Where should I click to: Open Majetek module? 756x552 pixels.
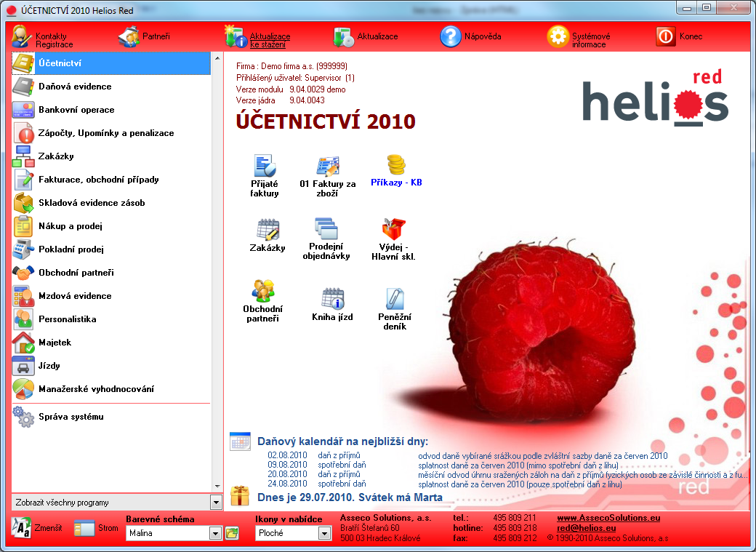(111, 342)
